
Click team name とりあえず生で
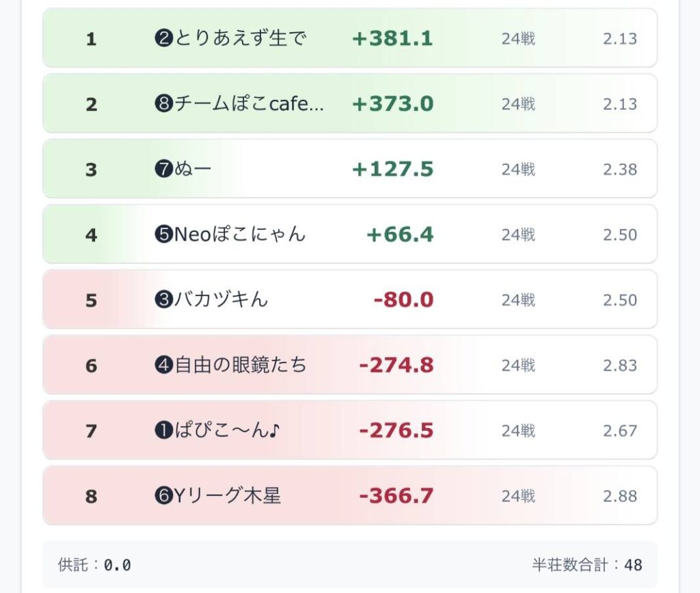click(x=230, y=39)
